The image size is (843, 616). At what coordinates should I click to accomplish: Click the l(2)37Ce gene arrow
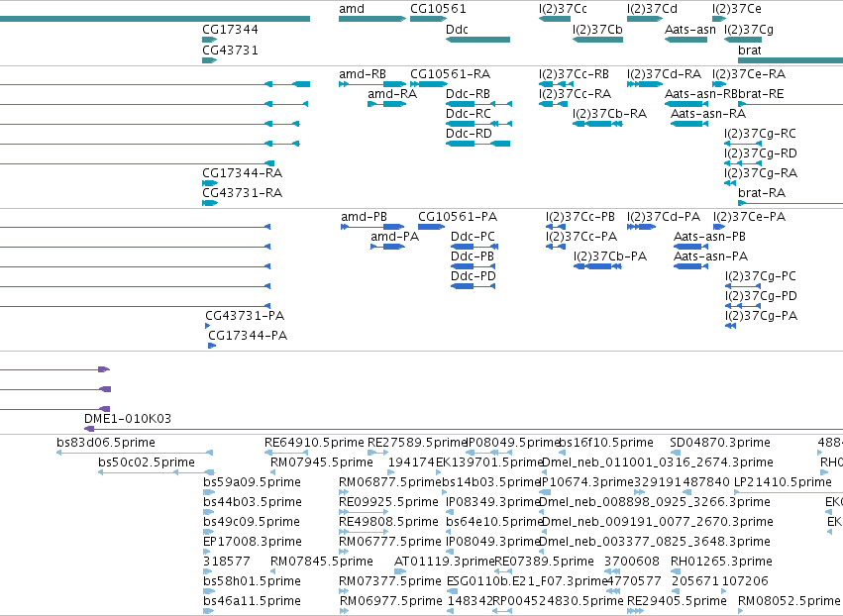pos(719,19)
